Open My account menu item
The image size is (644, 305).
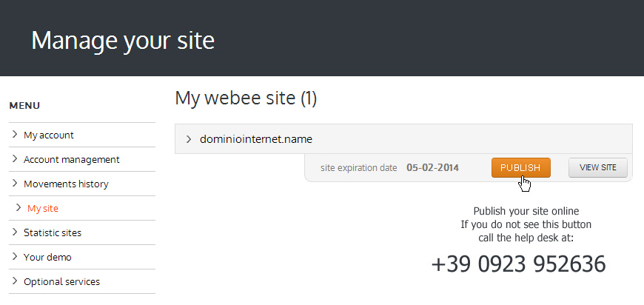(48, 135)
